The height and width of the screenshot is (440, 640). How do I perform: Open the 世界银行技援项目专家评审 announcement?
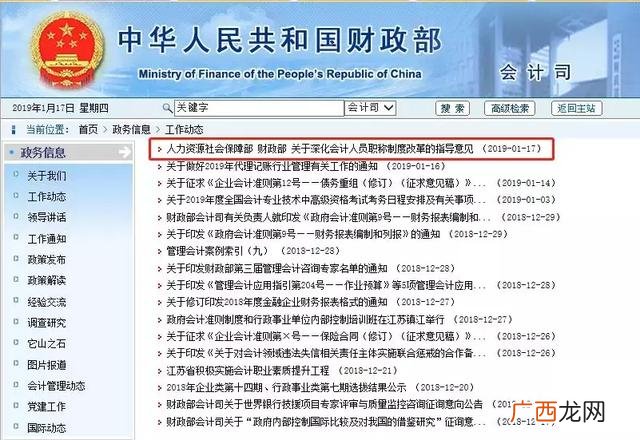point(324,404)
